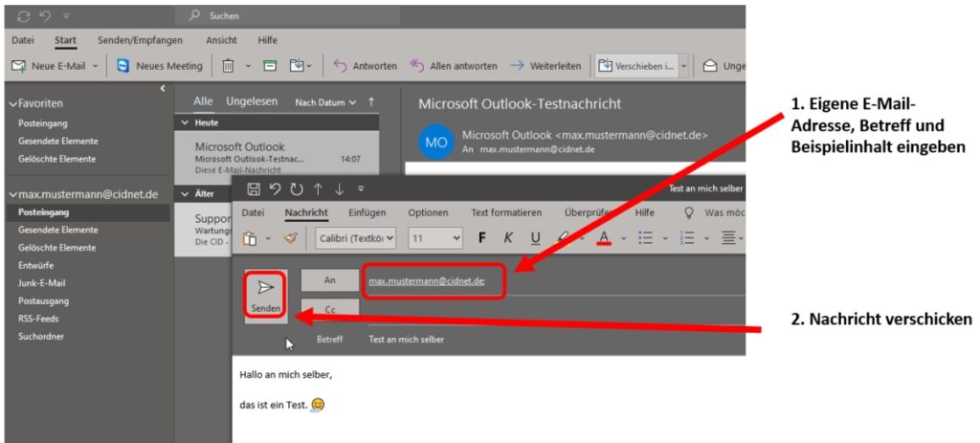
Task: Collapse the Älter group header
Action: (185, 193)
